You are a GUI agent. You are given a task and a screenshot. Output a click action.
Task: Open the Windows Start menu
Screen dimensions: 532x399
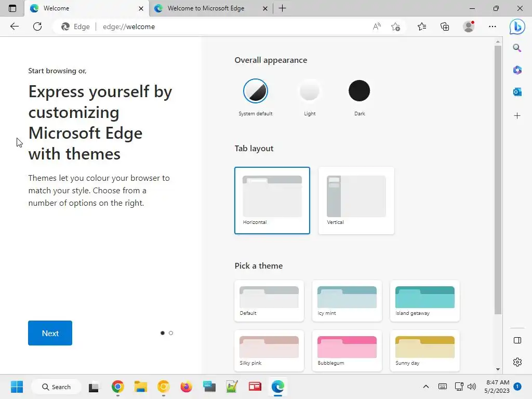click(17, 387)
